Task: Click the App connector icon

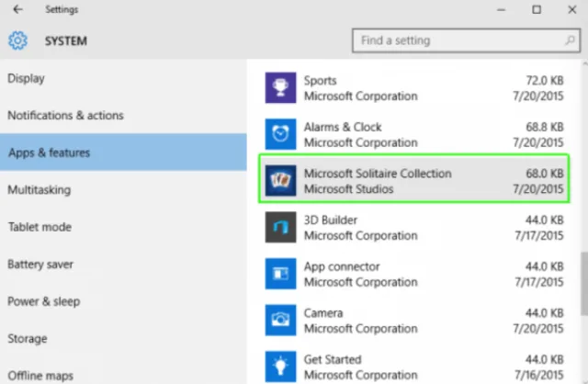Action: click(x=280, y=274)
